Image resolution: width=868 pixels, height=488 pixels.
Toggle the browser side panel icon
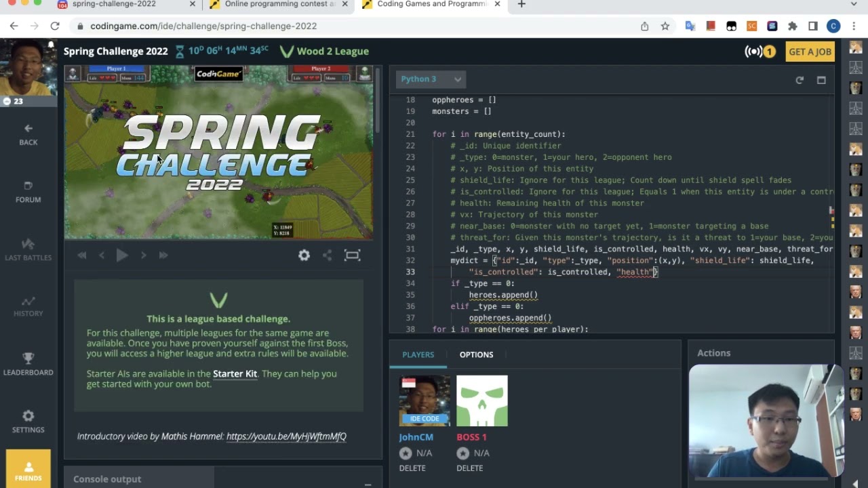[813, 26]
